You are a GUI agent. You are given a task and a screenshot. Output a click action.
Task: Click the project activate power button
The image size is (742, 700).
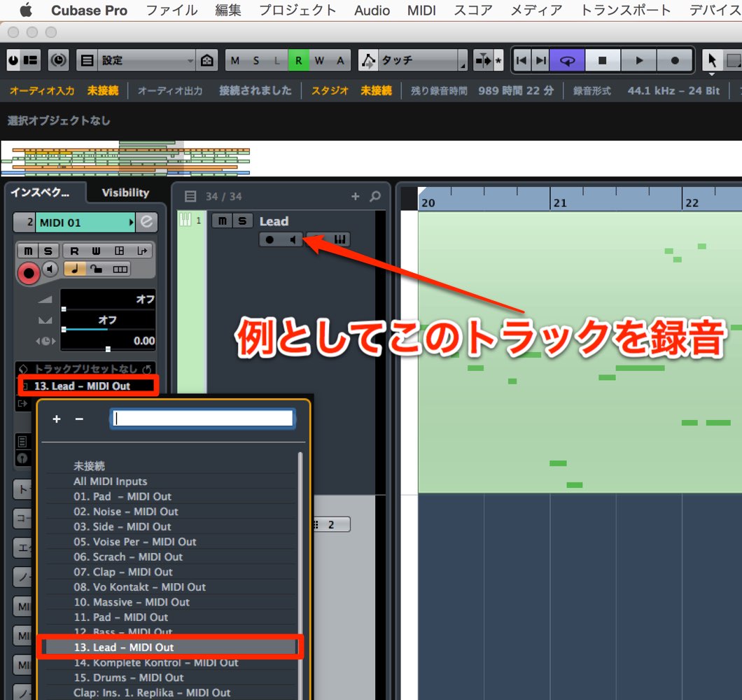click(14, 60)
